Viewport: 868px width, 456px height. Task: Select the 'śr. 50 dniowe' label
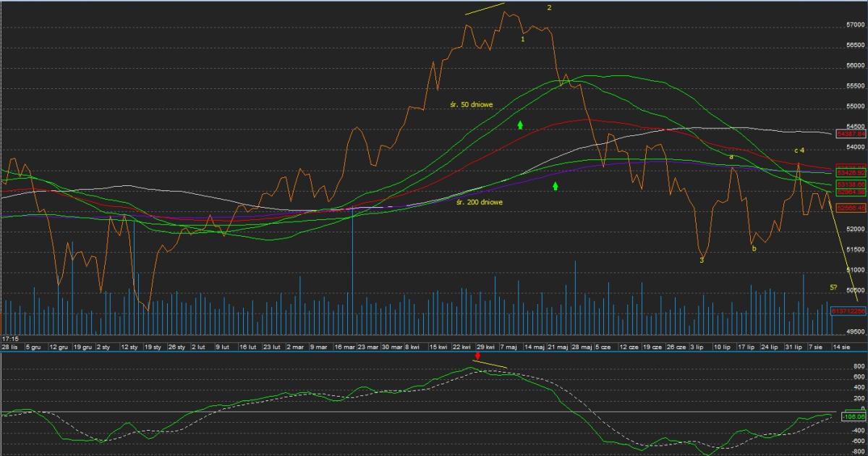pos(471,105)
